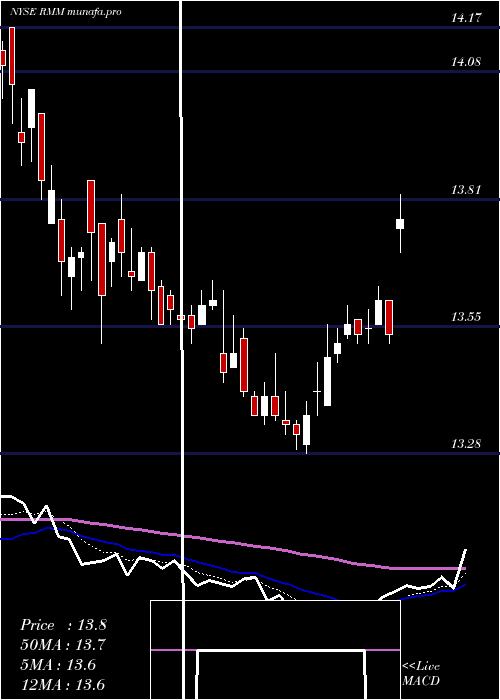The image size is (500, 700).
Task: Click the '12MA : 13.6' readout
Action: 63,684
